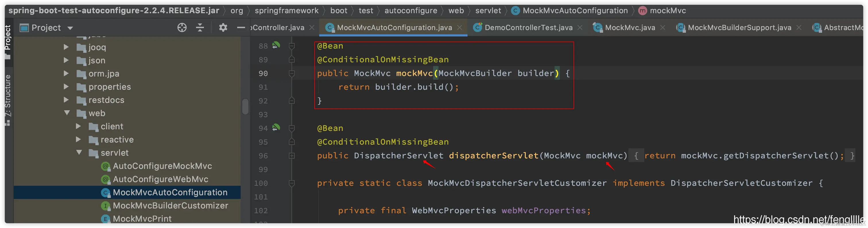The image size is (868, 228).
Task: Click AutoConfigureWebMvc annotation icon
Action: (105, 179)
